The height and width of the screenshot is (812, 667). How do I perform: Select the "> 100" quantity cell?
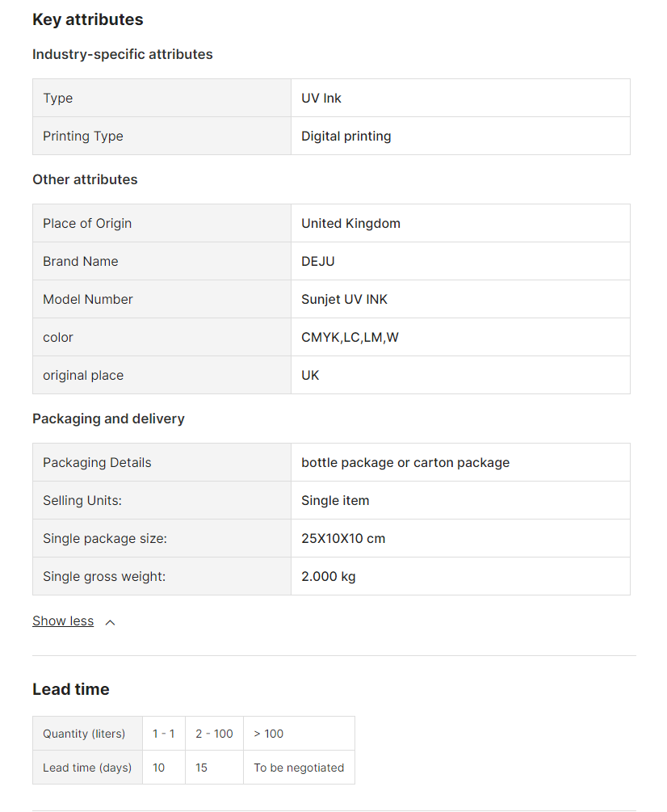coord(269,734)
